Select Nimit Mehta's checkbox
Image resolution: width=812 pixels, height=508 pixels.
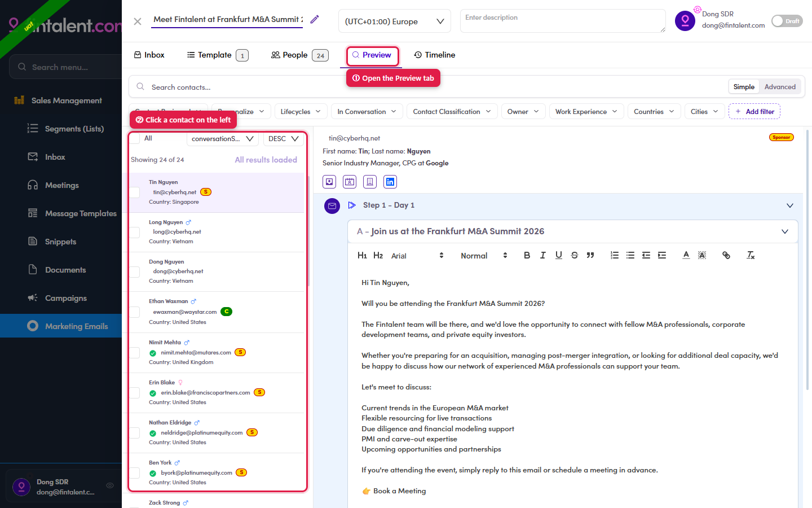point(135,353)
